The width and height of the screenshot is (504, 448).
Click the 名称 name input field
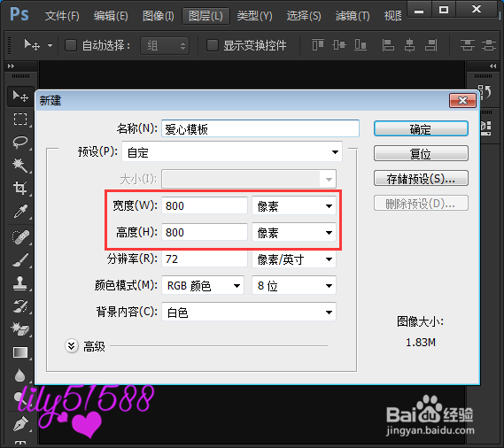point(260,128)
